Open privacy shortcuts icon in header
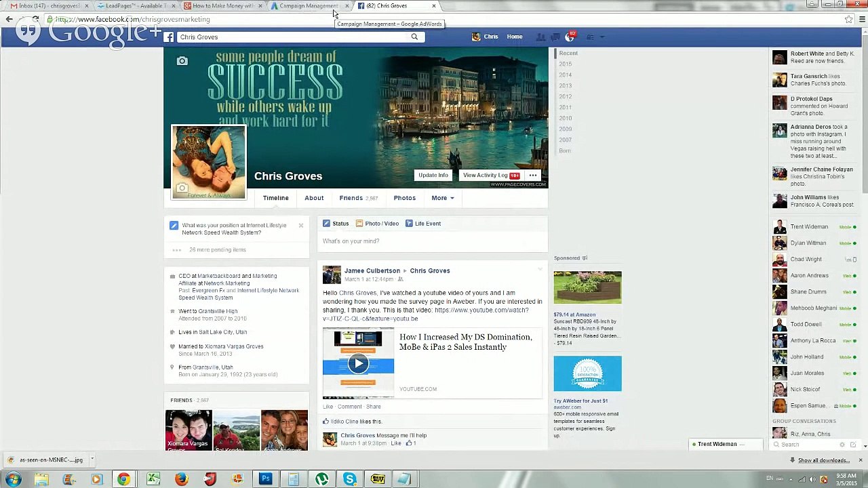The width and height of the screenshot is (868, 488). 590,37
